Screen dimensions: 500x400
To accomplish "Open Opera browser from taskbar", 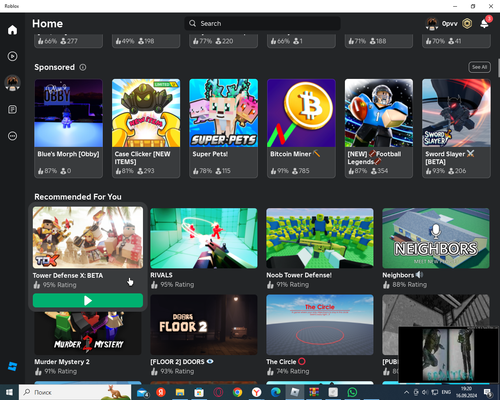I will [218, 392].
